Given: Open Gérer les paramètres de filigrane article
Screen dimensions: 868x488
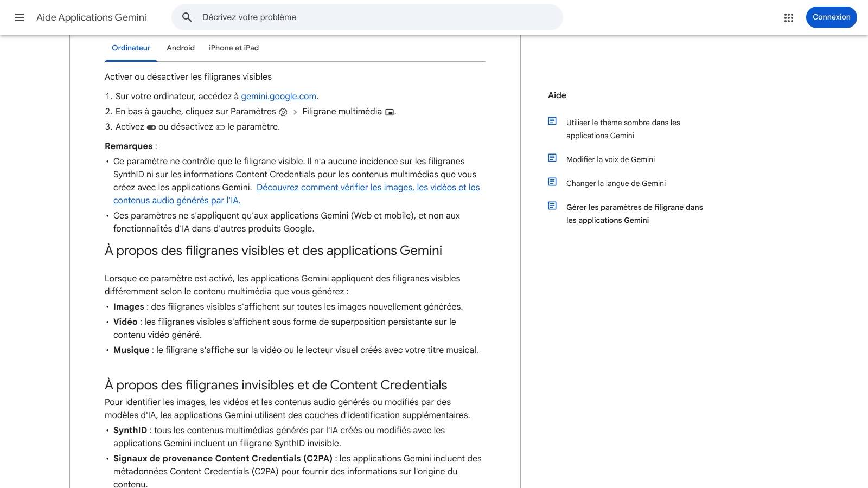Looking at the screenshot, I should point(634,214).
